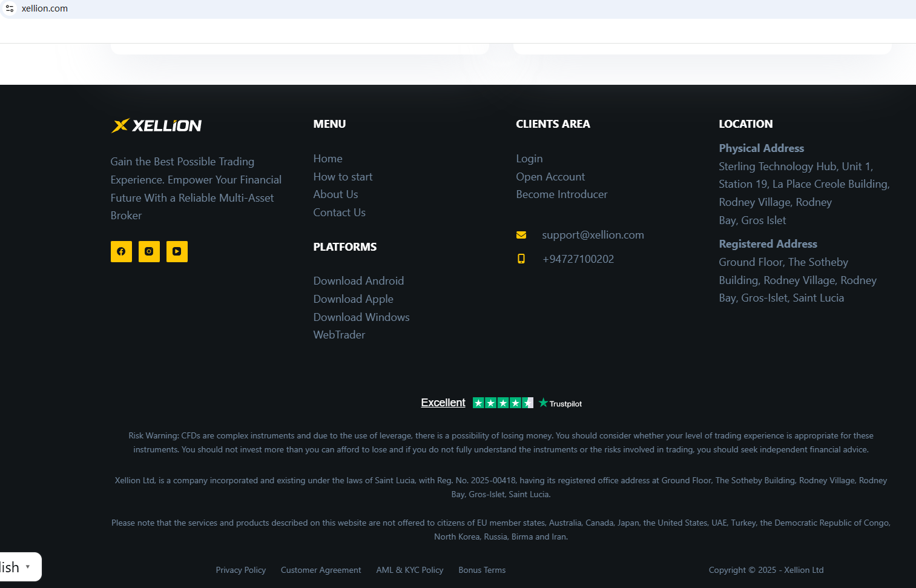Open the Xellion YouTube icon

177,251
